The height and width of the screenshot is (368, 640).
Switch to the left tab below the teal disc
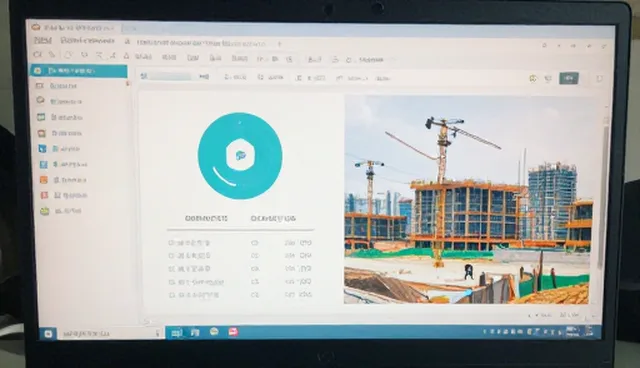pyautogui.click(x=206, y=218)
